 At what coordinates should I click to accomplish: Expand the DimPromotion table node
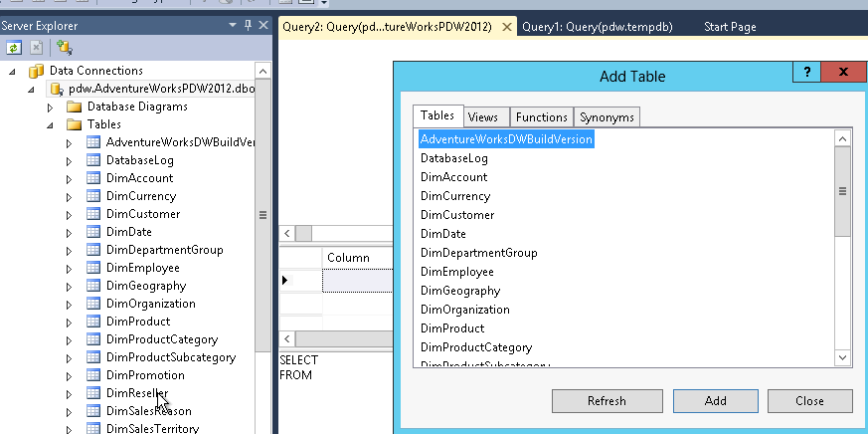pyautogui.click(x=69, y=376)
